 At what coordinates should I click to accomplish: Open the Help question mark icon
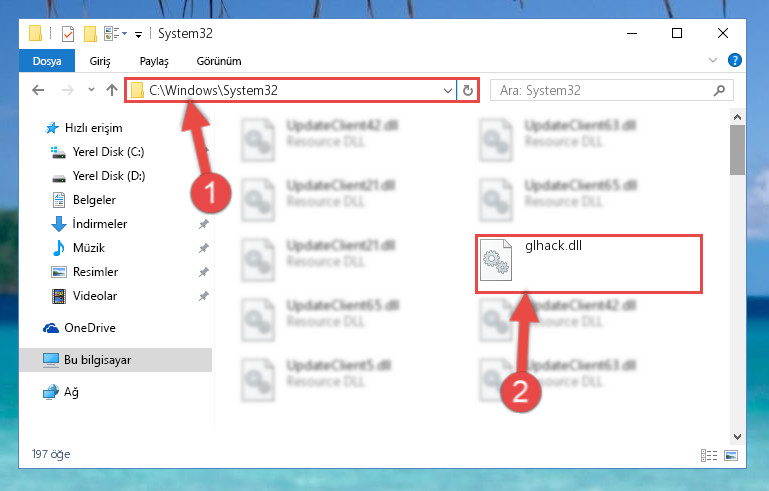734,60
